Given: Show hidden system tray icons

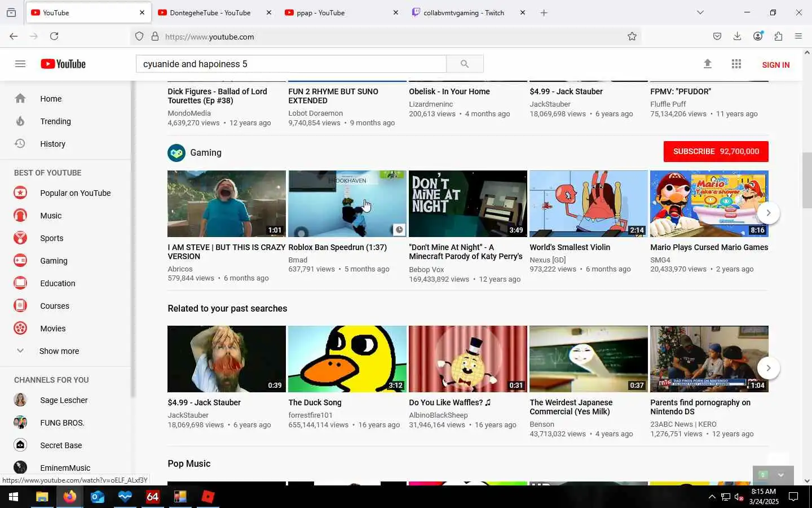Looking at the screenshot, I should [x=712, y=497].
